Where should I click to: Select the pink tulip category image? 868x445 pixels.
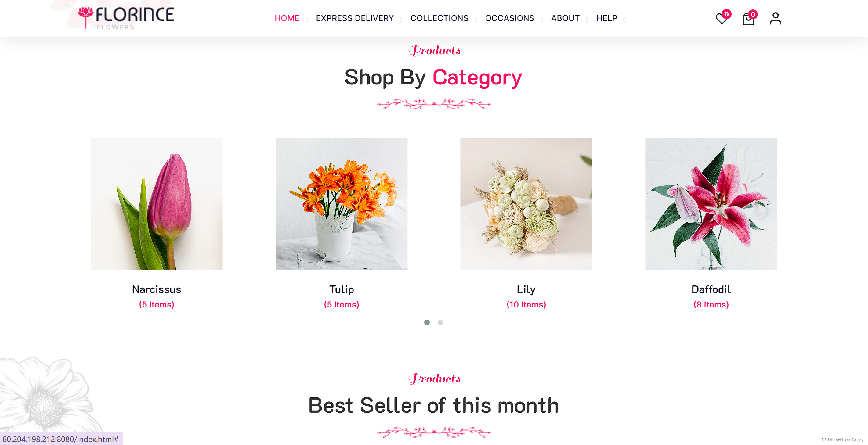[156, 204]
